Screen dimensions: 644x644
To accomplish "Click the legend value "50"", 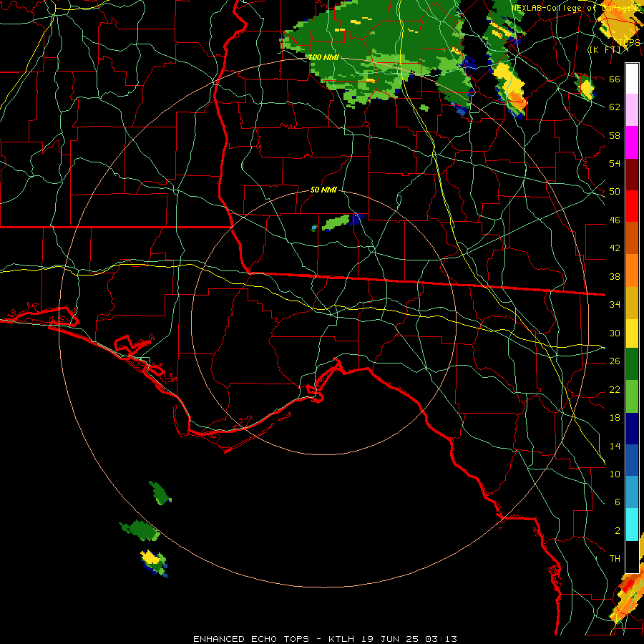I will click(x=615, y=192).
